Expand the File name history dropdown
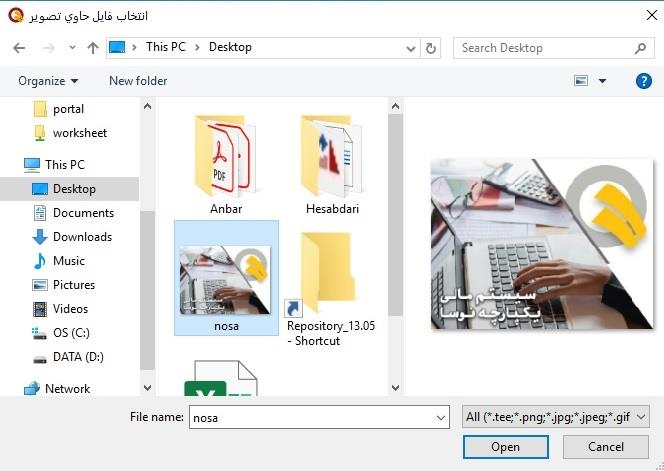 [x=441, y=416]
